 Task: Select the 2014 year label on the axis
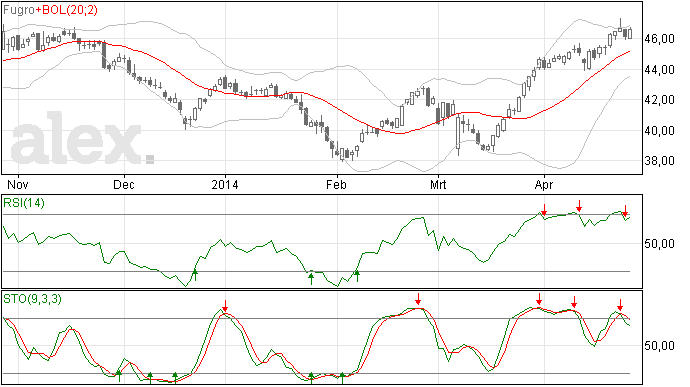pos(225,184)
